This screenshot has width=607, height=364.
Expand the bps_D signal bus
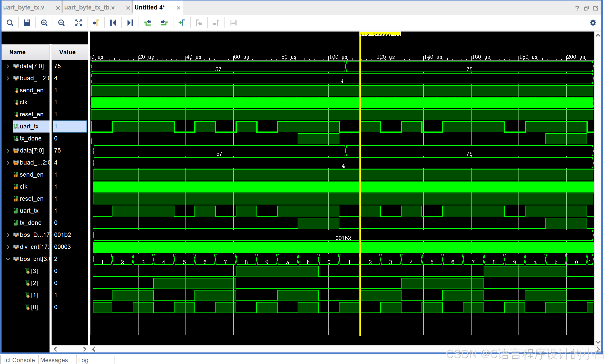(x=8, y=235)
